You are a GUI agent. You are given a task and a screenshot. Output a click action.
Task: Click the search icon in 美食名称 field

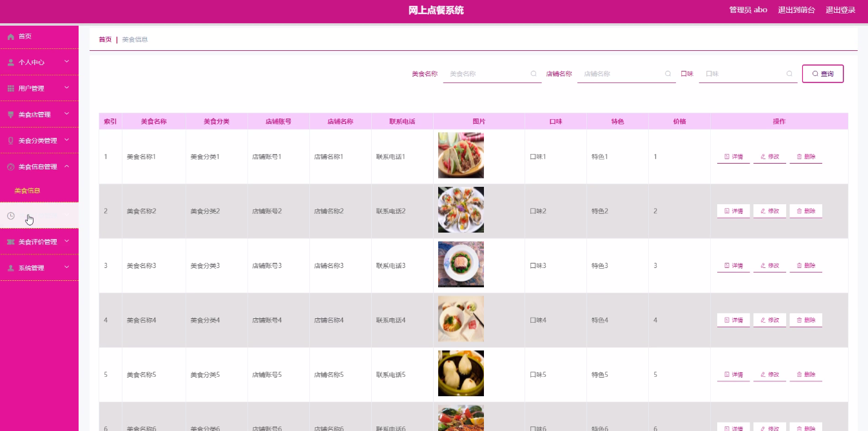[534, 74]
